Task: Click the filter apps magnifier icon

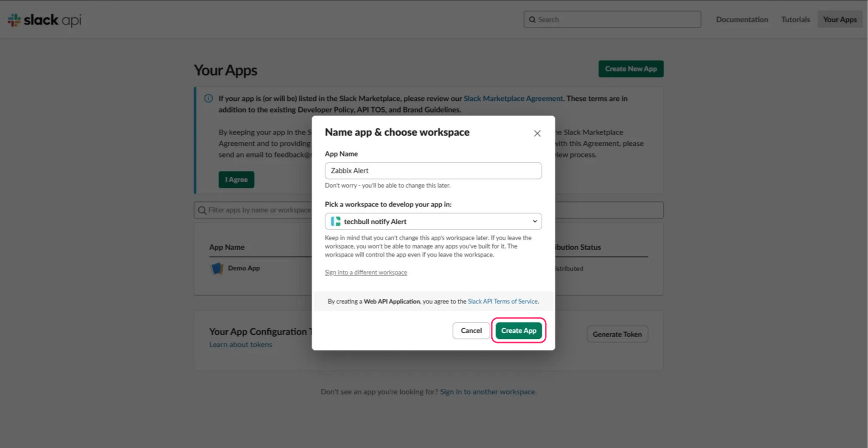Action: [202, 210]
